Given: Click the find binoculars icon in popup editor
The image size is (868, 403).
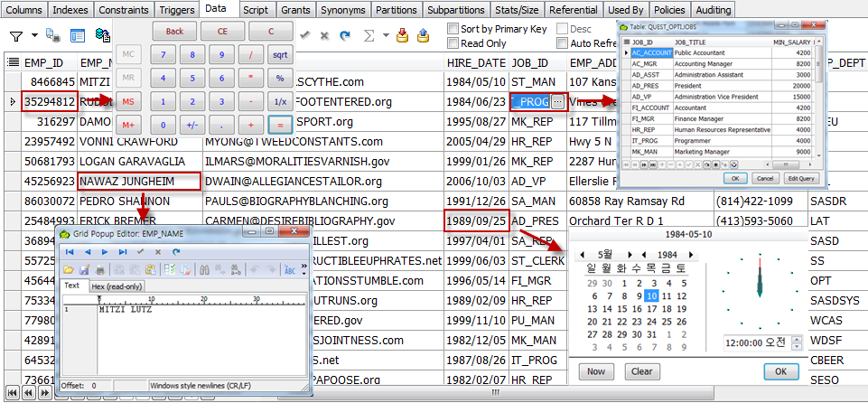Looking at the screenshot, I should click(x=204, y=269).
